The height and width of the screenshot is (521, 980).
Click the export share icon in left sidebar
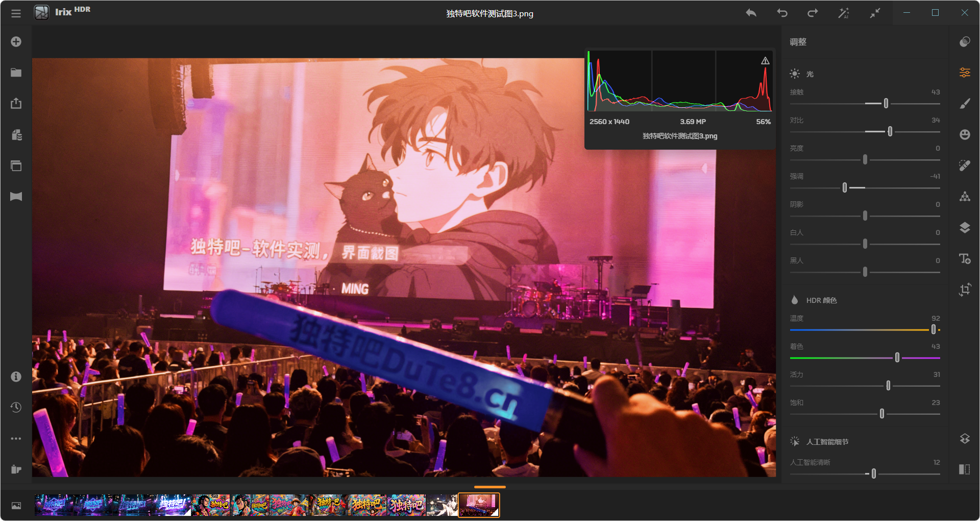coord(16,103)
